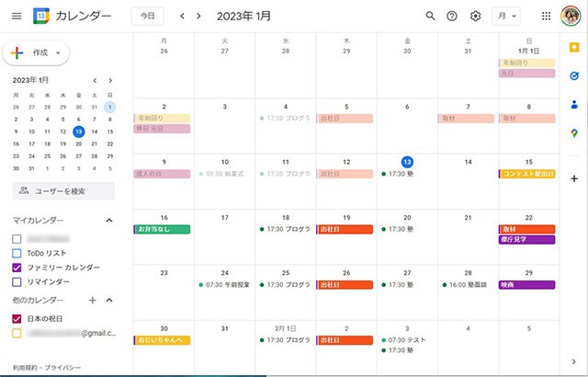Click the 作成 create button

coord(37,53)
